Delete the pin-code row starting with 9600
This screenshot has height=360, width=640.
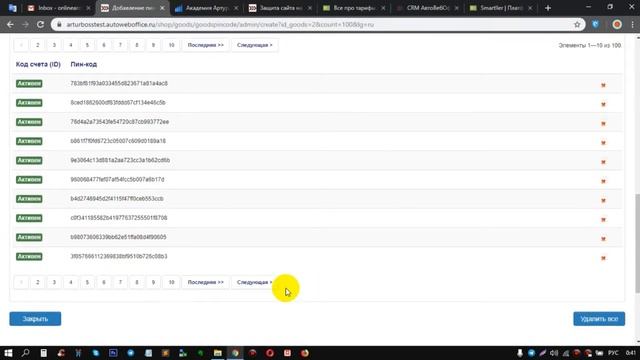[x=603, y=181]
